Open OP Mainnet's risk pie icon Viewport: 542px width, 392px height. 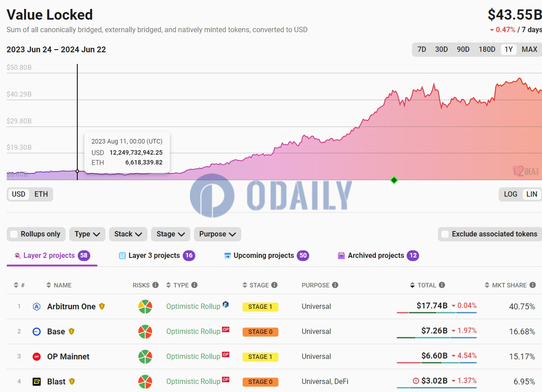point(145,357)
